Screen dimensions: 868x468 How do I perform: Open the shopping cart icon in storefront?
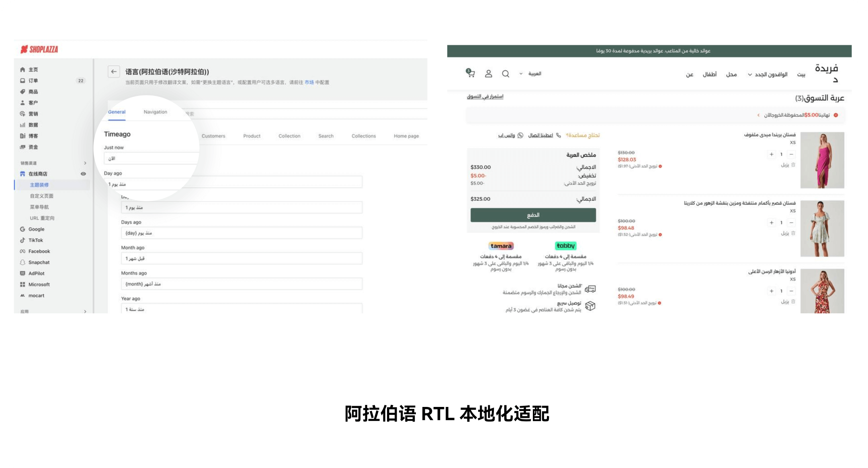(x=470, y=73)
